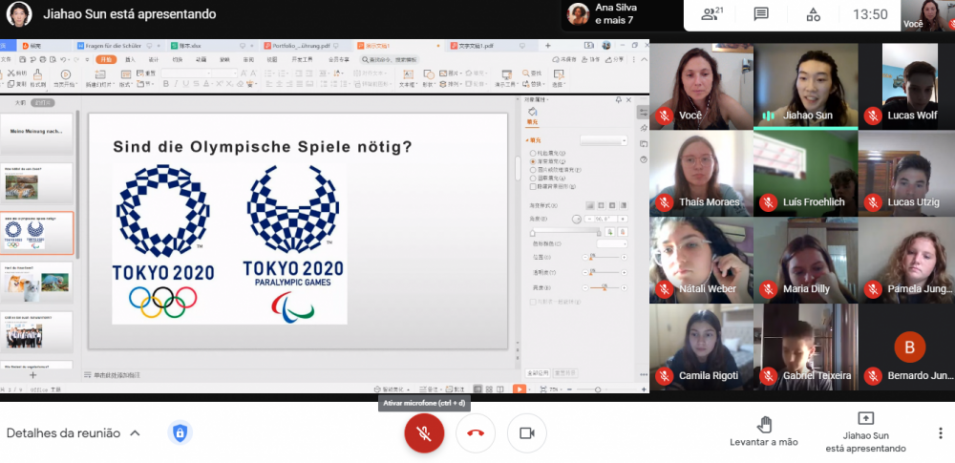Screen dimensions: 955x463
Task: Toggle the hide background graphics checkbox
Action: [534, 187]
